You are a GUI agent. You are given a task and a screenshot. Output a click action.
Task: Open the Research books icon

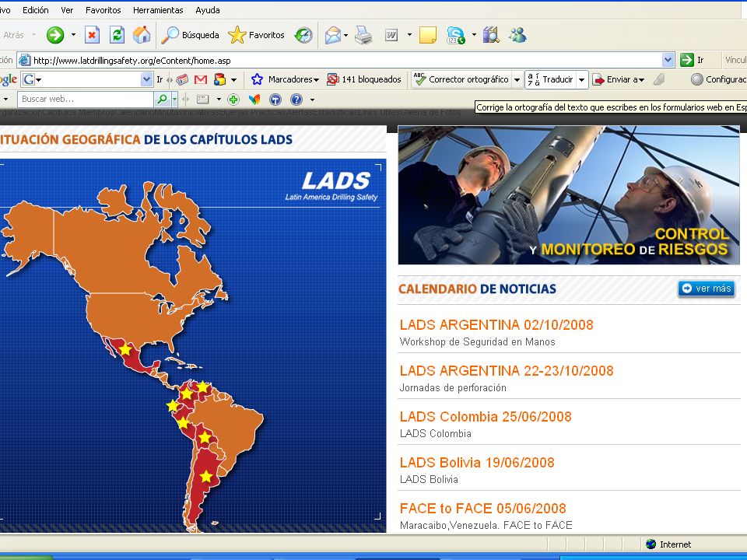(x=491, y=35)
